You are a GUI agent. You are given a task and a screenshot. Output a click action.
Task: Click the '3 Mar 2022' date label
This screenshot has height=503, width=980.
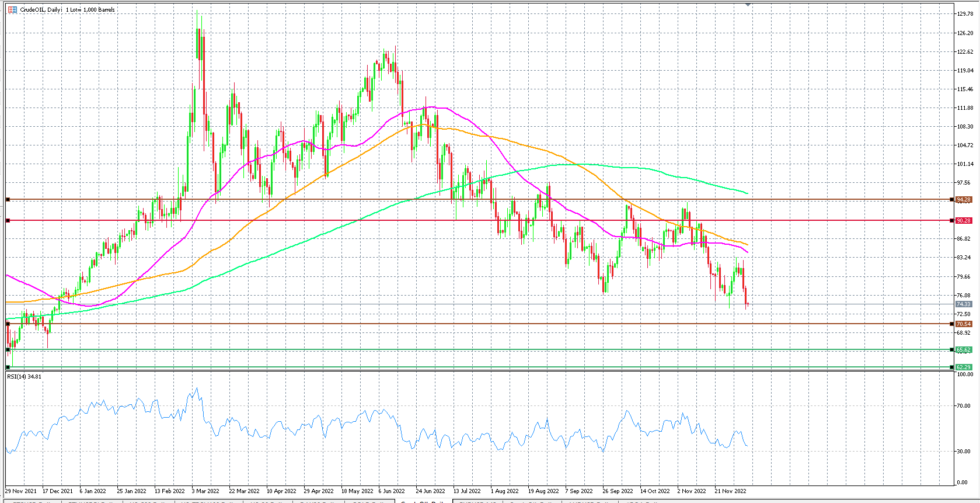point(205,491)
